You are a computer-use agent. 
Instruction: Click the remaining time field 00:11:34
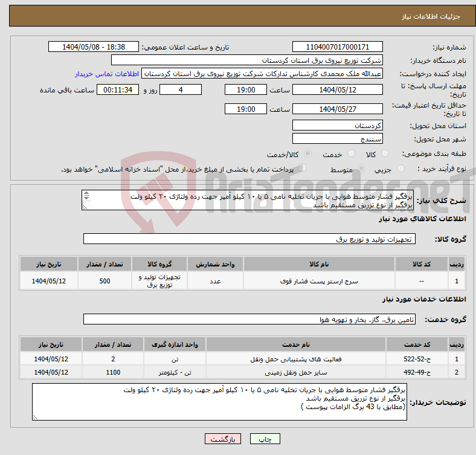(118, 90)
